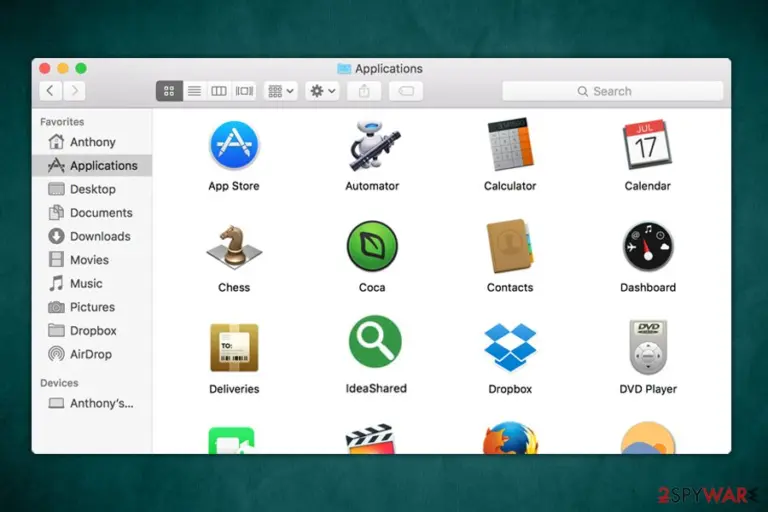This screenshot has width=768, height=512.
Task: Switch to cover flow view
Action: 244,91
